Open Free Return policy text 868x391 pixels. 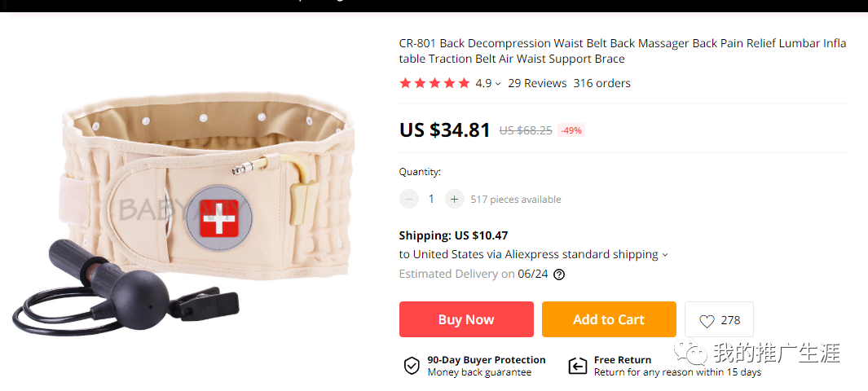click(x=623, y=360)
